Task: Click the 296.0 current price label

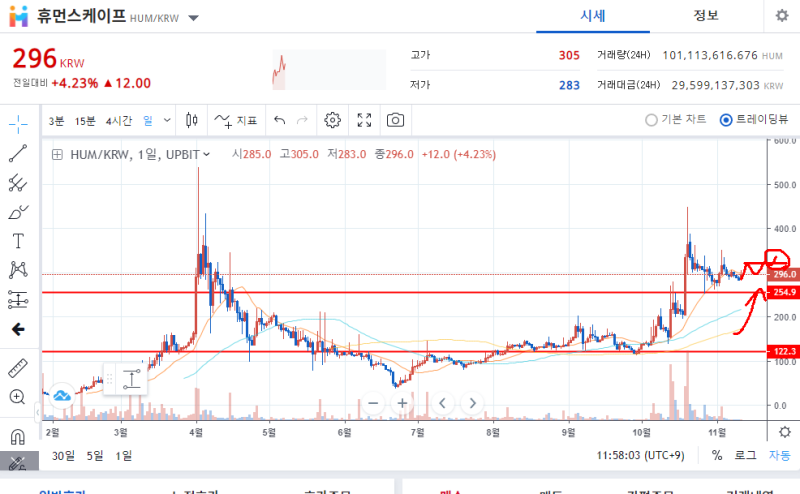Action: (x=783, y=275)
